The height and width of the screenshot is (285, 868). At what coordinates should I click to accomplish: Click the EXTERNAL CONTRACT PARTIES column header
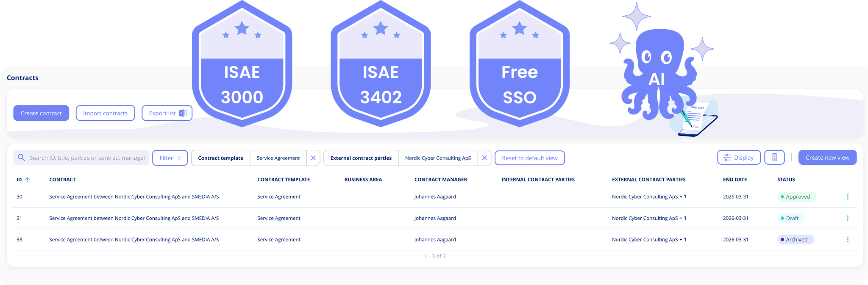(649, 180)
